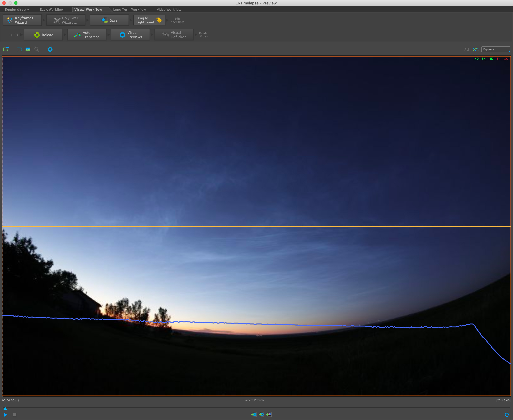Open the Keyframes Wizard

22,20
